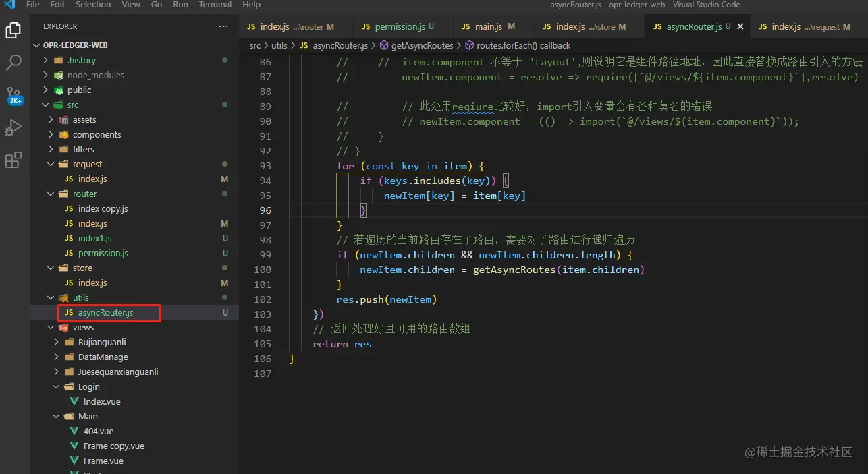The height and width of the screenshot is (474, 868).
Task: Select asyncRouter.js in file tree
Action: (105, 312)
